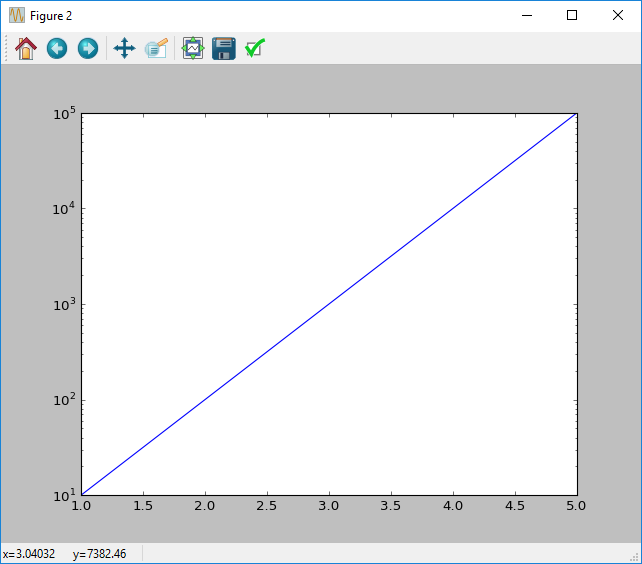642x564 pixels.
Task: Close the Figure 2 window
Action: click(x=618, y=15)
